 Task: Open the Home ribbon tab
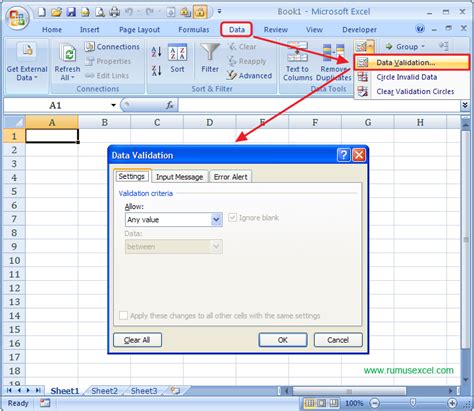(x=52, y=30)
